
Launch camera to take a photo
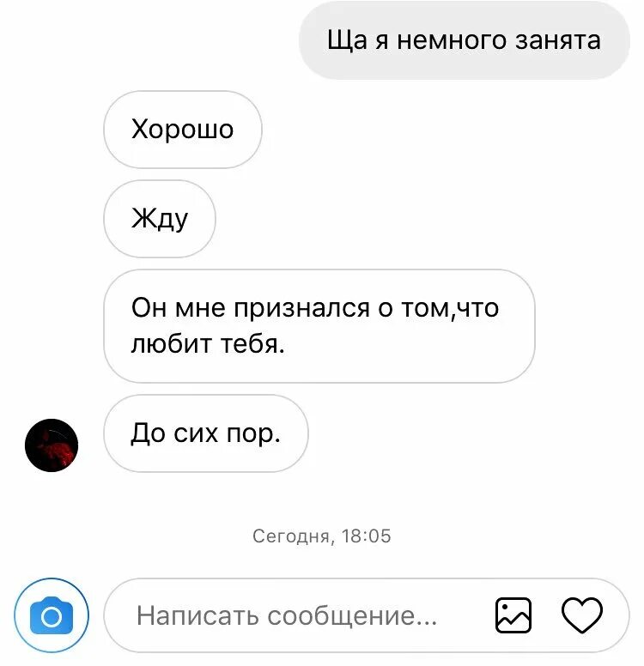tap(52, 615)
